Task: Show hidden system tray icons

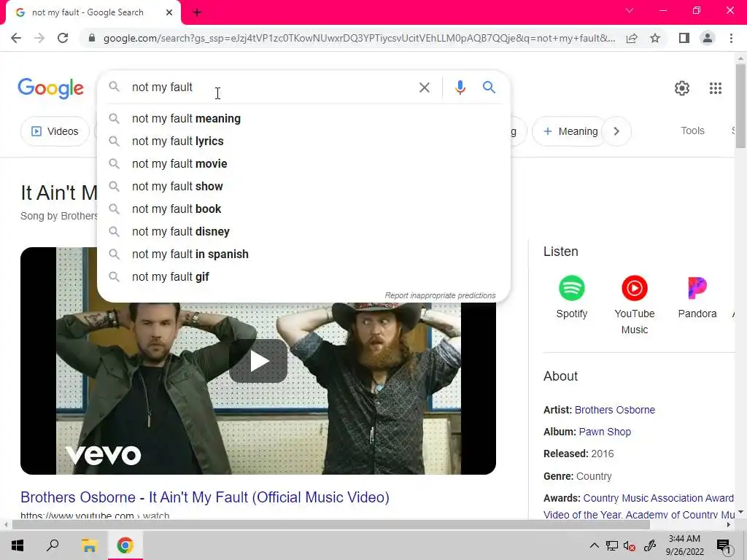Action: 594,545
